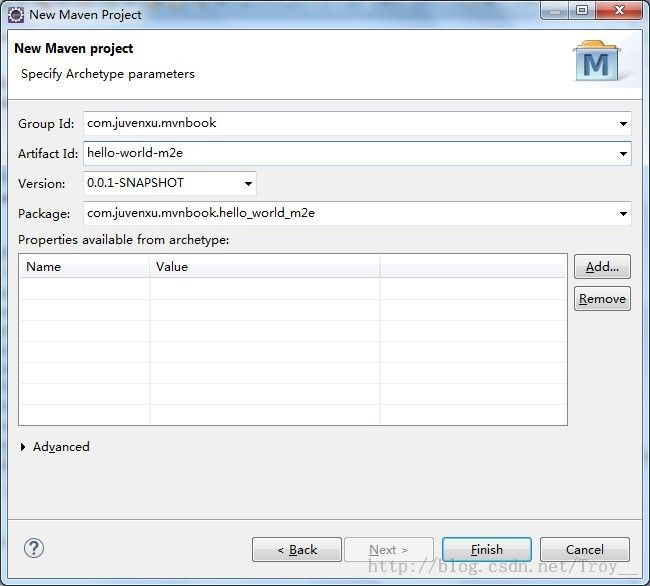Open the Artifact Id dropdown arrow
This screenshot has width=650, height=586.
(623, 154)
